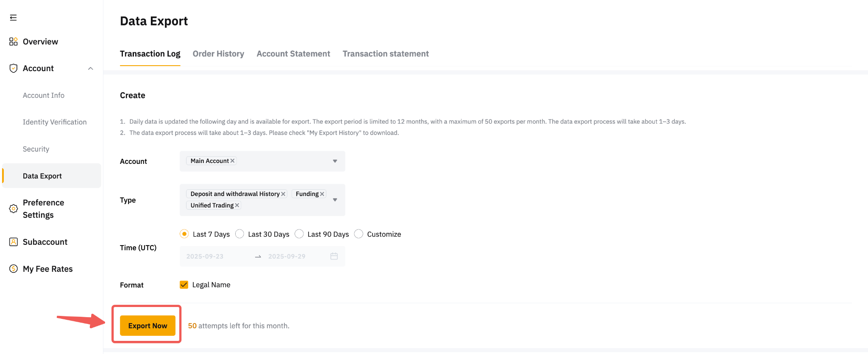Click the My Fee Rates coin icon
This screenshot has width=868, height=354.
13,269
